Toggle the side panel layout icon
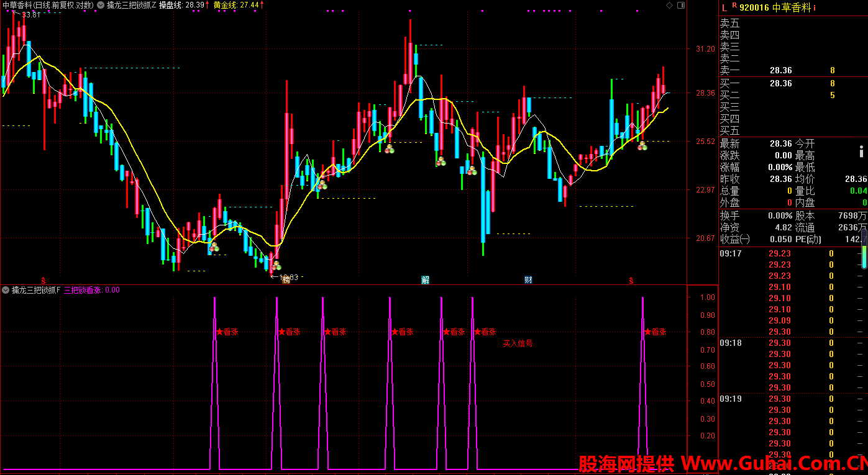Image resolution: width=868 pixels, height=475 pixels. (681, 5)
